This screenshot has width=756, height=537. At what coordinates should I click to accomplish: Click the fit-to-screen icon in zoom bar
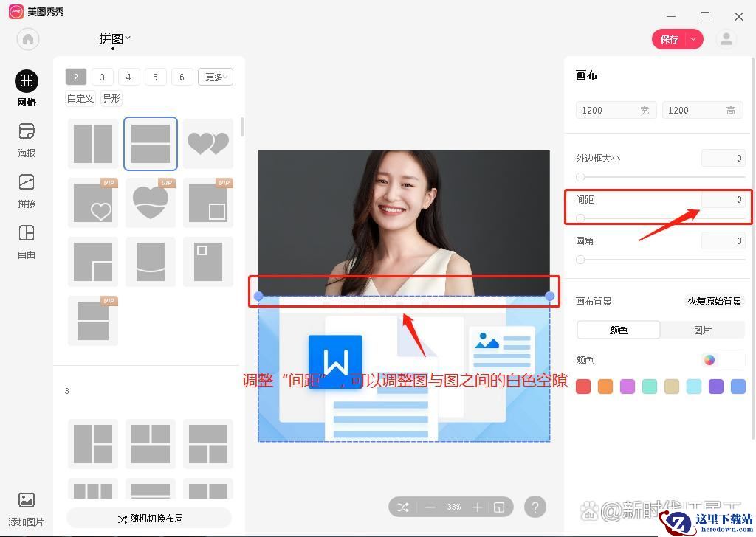[499, 507]
